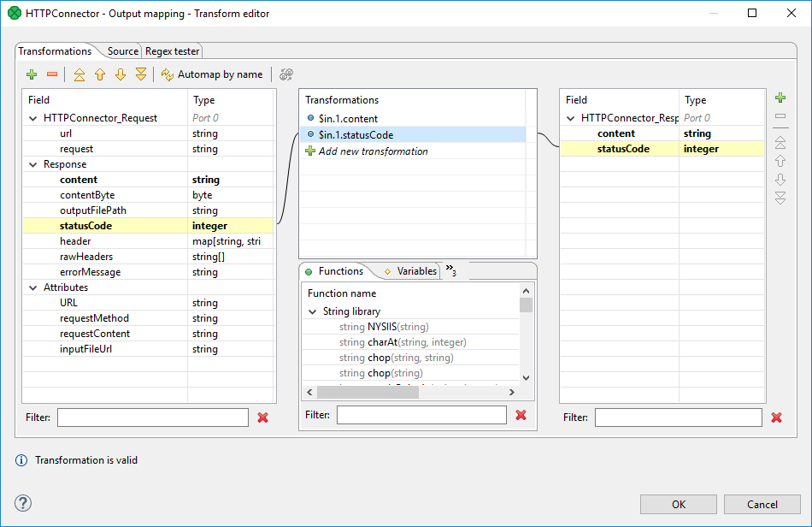This screenshot has width=812, height=527.
Task: Remove selected mapping using red minus icon
Action: click(52, 74)
